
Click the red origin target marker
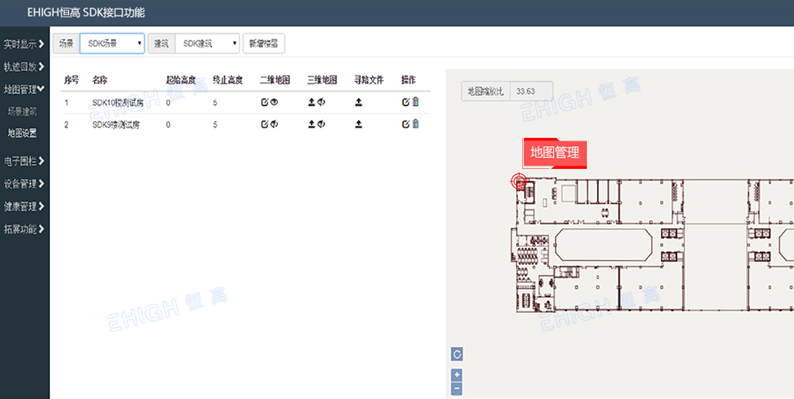519,181
